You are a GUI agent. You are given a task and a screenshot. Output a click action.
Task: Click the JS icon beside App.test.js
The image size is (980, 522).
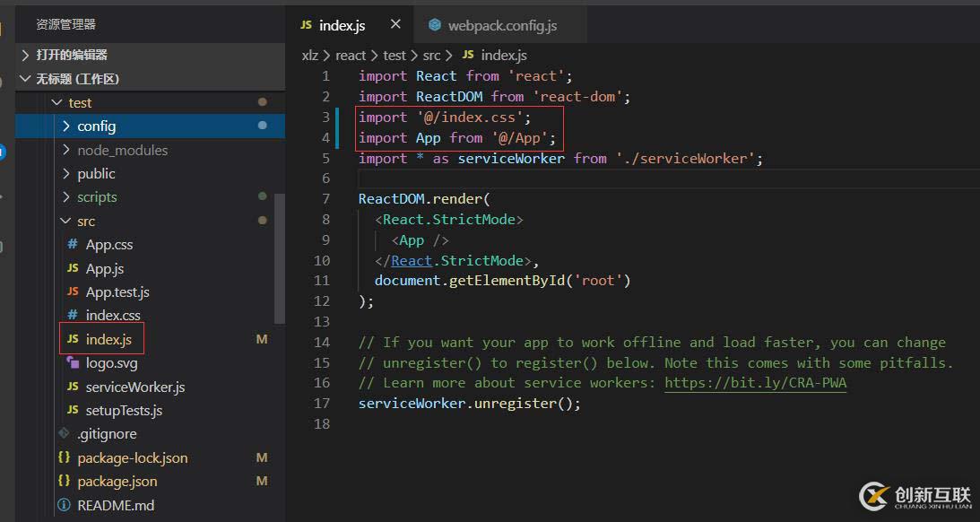tap(73, 292)
